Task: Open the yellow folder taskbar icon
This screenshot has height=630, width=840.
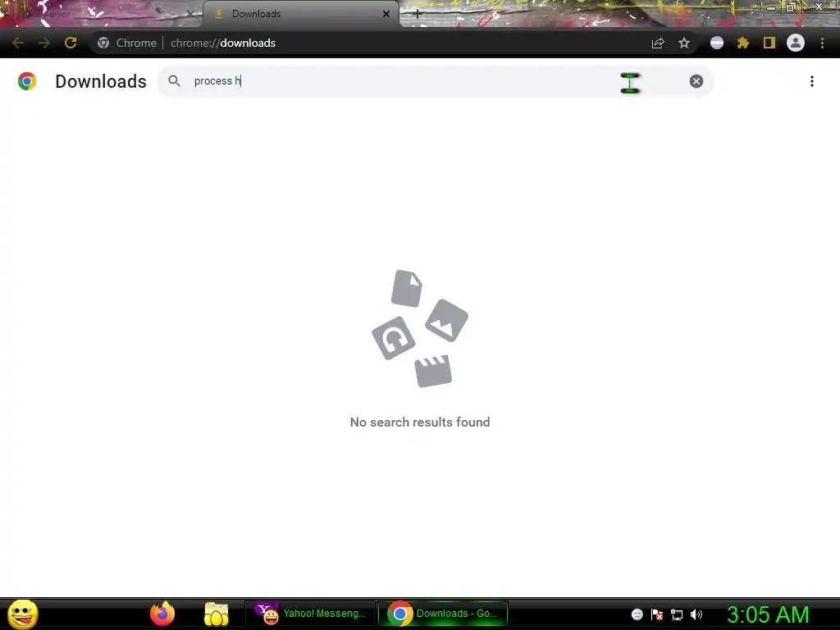Action: coord(216,614)
